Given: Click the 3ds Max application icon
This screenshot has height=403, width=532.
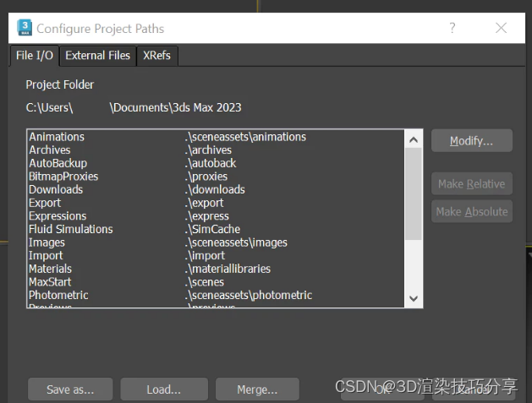Looking at the screenshot, I should pyautogui.click(x=25, y=28).
